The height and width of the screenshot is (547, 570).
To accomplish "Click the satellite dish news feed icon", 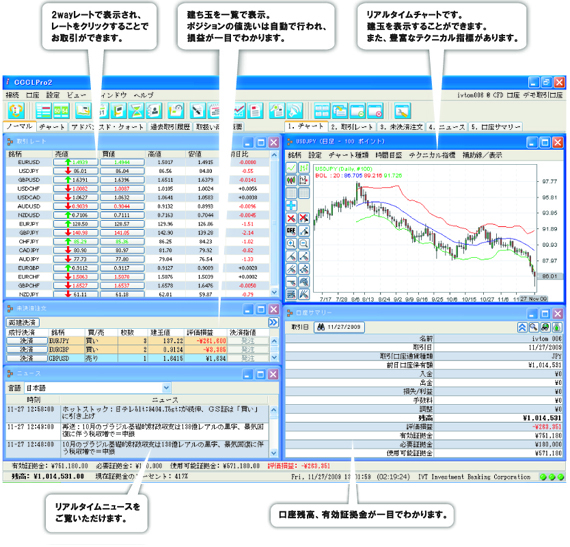I will 295,110.
